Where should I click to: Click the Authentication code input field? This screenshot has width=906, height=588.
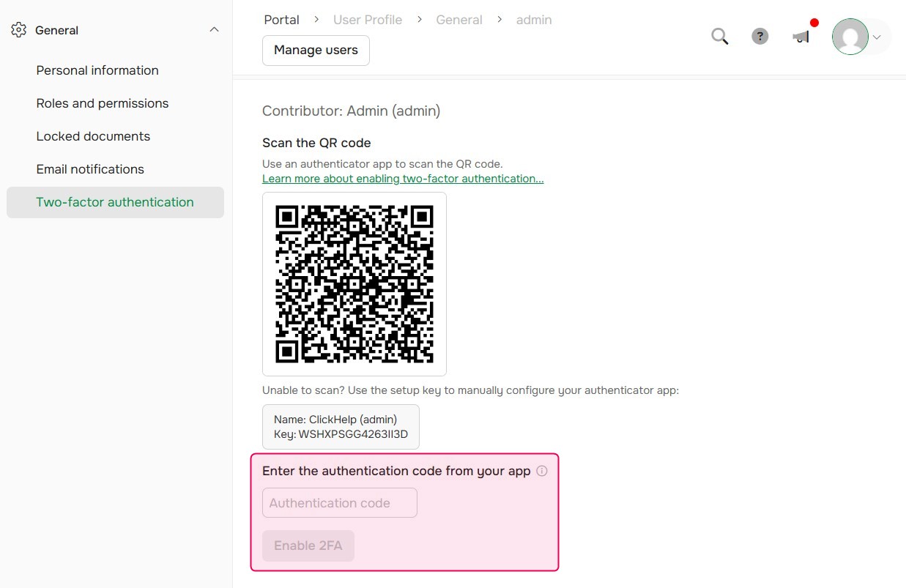[339, 502]
